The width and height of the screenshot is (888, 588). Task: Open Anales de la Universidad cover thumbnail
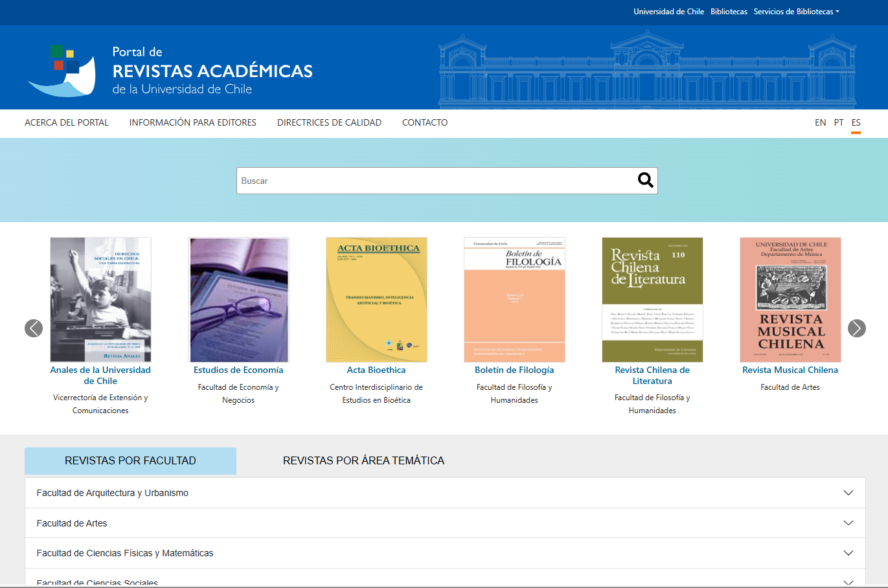tap(100, 299)
